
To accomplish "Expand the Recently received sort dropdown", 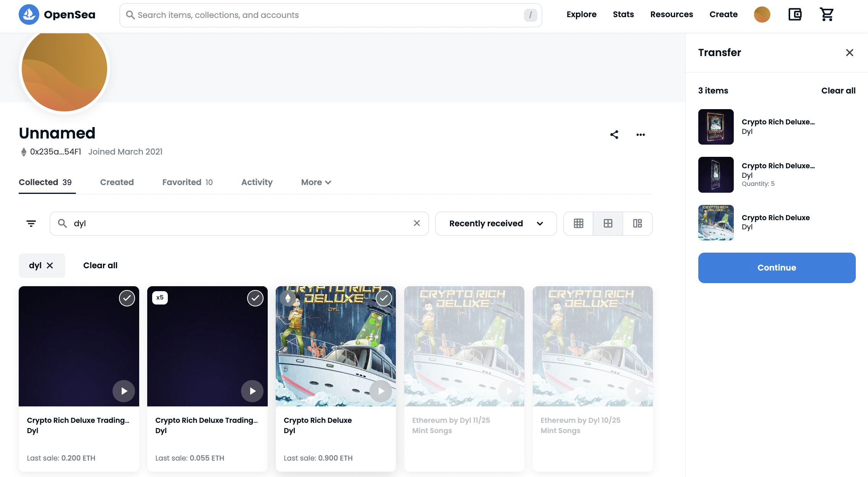I will [496, 223].
